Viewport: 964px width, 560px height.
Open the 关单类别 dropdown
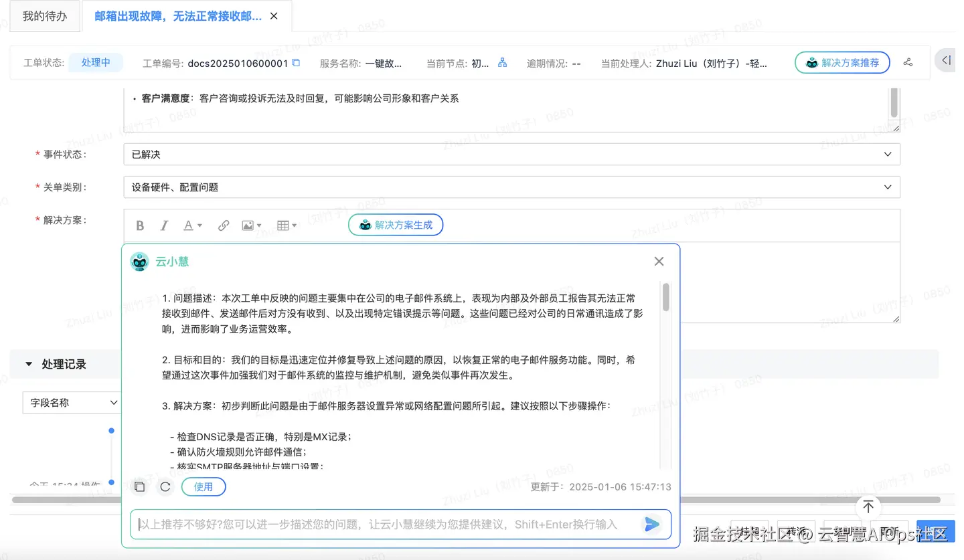(x=512, y=187)
